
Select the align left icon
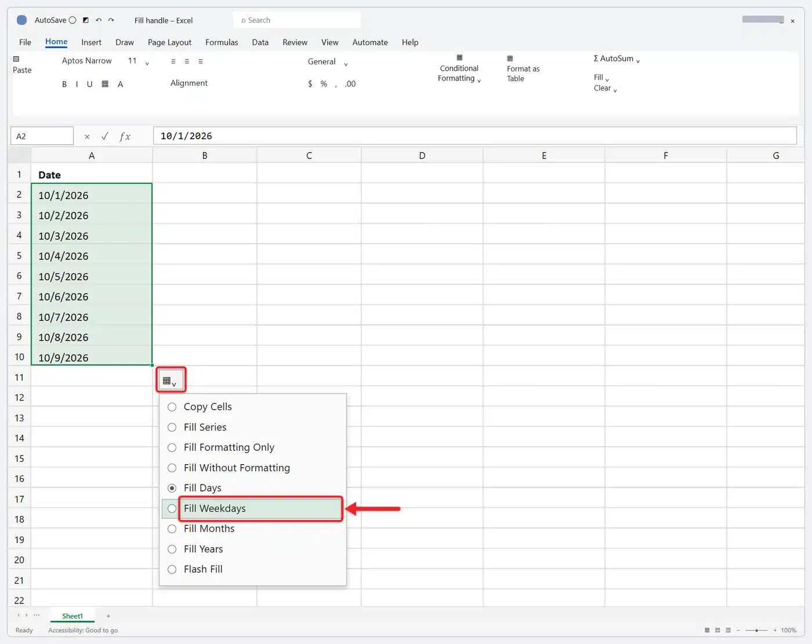click(x=173, y=61)
